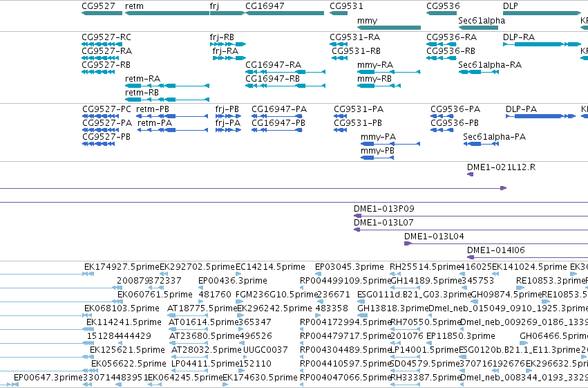Select the CG9536 gene label
The image size is (588, 388).
pyautogui.click(x=443, y=6)
